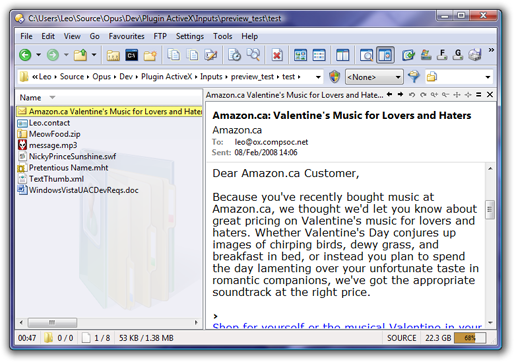This screenshot has width=514, height=362.
Task: Click the Rename (pencil) toolbar icon
Action: point(211,55)
